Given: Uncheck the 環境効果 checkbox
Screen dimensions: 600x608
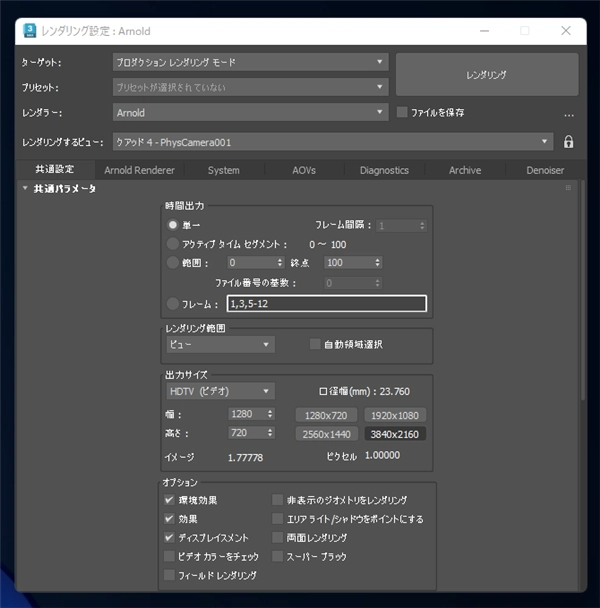Looking at the screenshot, I should pyautogui.click(x=169, y=500).
